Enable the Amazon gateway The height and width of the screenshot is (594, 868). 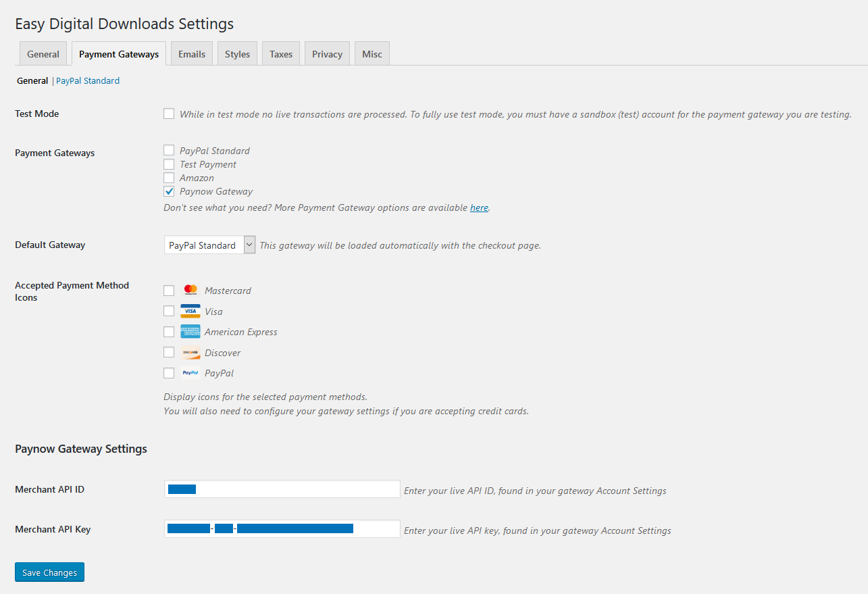point(169,177)
